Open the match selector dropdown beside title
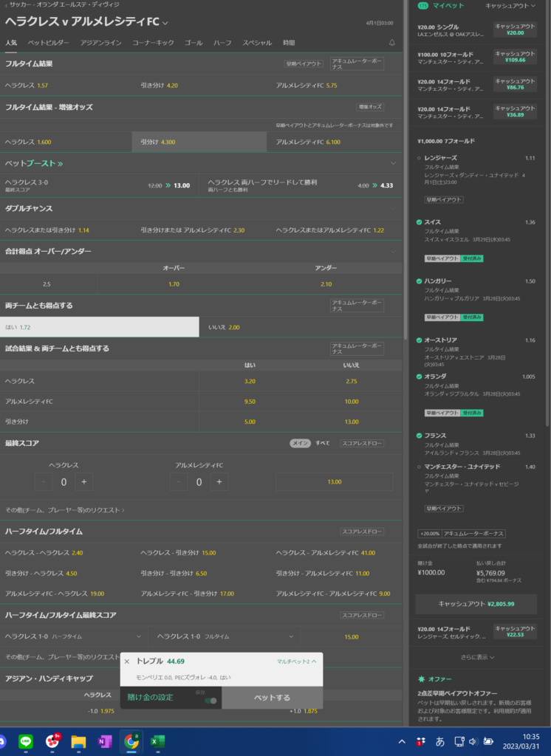The height and width of the screenshot is (756, 551). (165, 23)
